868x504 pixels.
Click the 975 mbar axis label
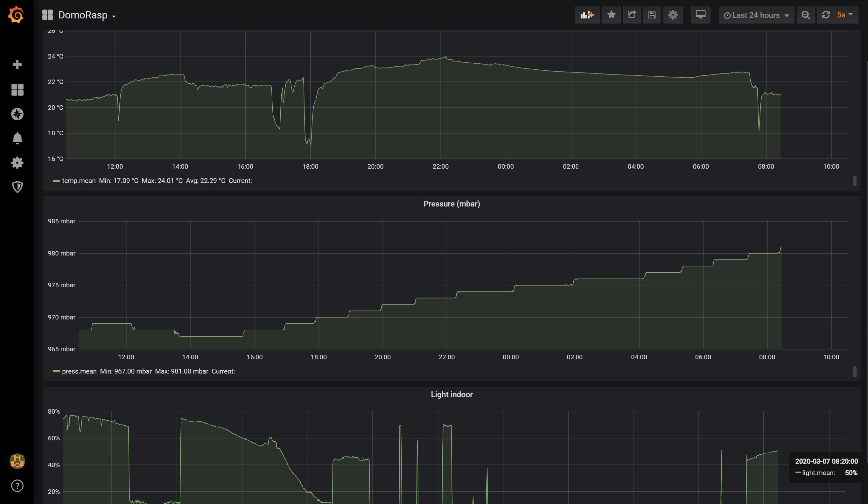(x=61, y=285)
